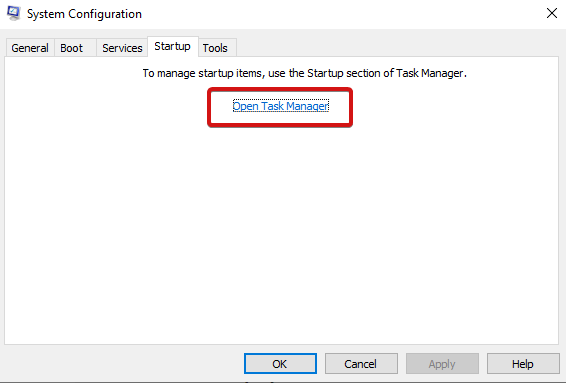Click the greyed-out Apply button
566x383 pixels.
click(442, 364)
